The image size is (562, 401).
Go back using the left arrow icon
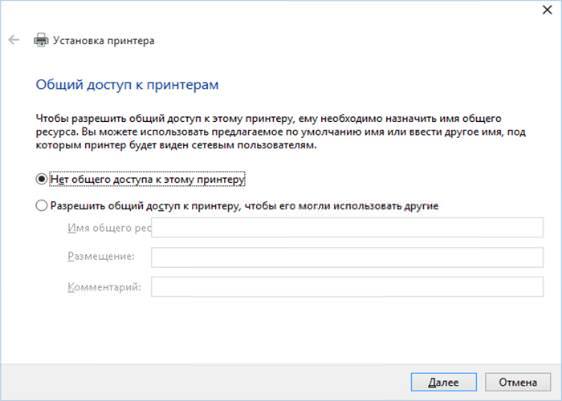pos(14,40)
